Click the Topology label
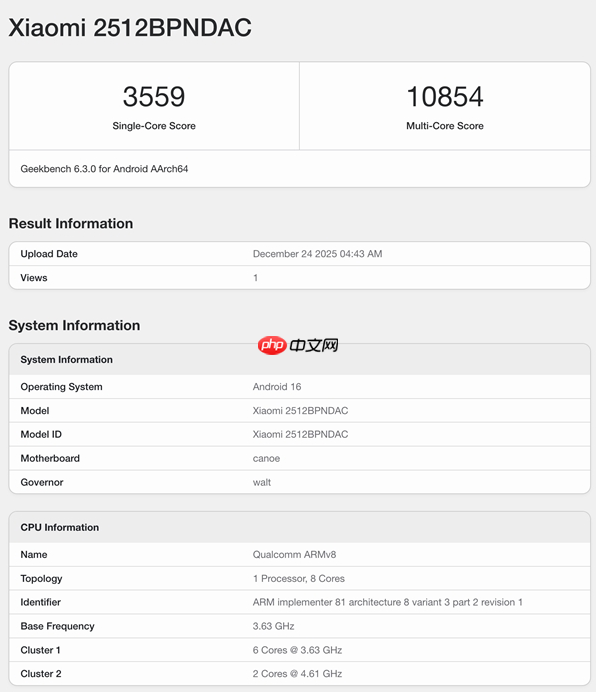This screenshot has width=596, height=692. pos(41,579)
